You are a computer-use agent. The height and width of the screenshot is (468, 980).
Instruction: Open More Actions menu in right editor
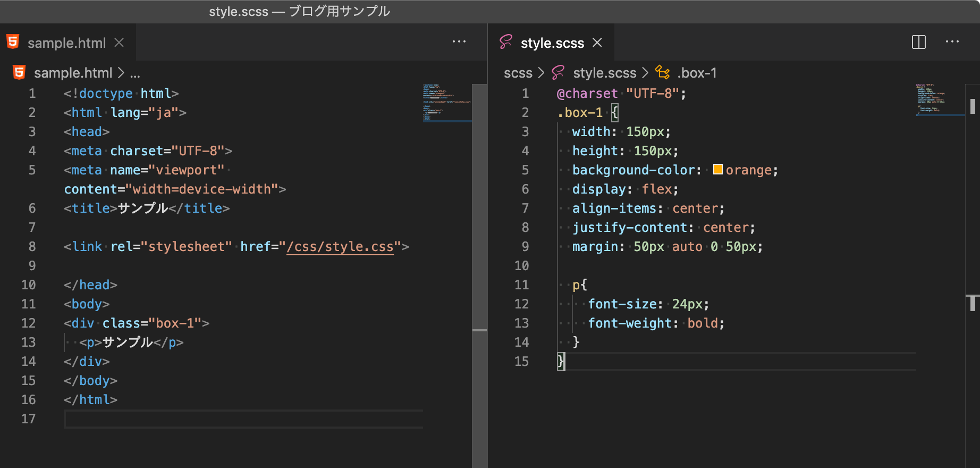[x=952, y=41]
